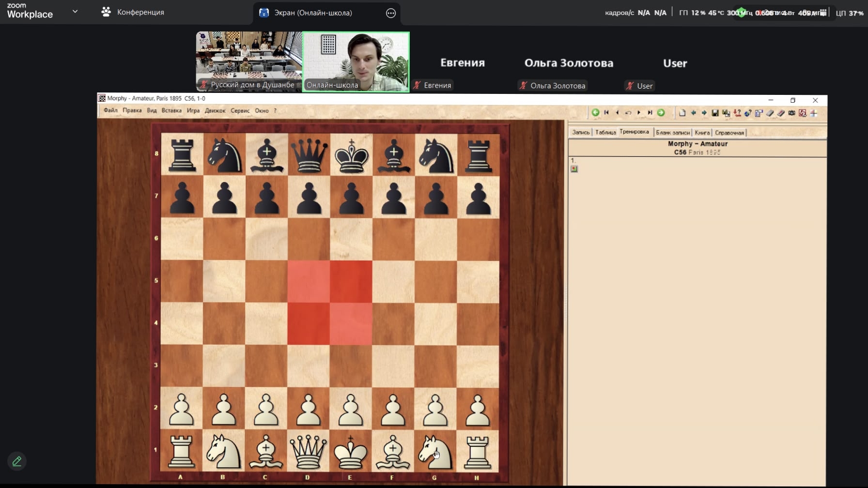Screen dimensions: 868x488
Task: Open the Конференция button in Zoom
Action: 133,12
